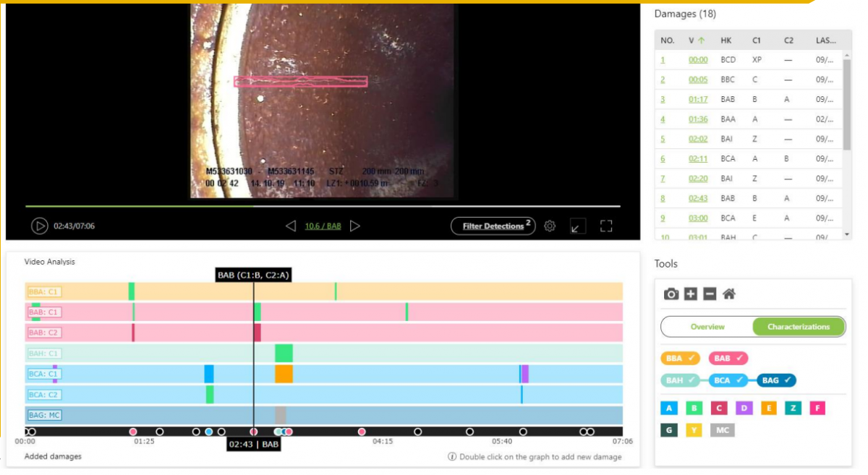Play the inspection video
The height and width of the screenshot is (475, 868).
pos(39,226)
